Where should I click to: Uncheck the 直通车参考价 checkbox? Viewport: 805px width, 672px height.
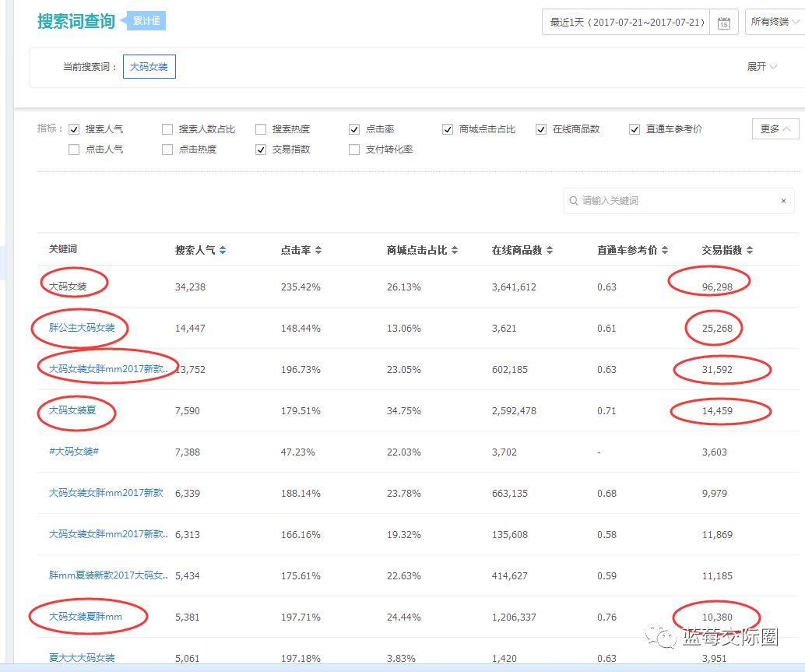click(635, 129)
